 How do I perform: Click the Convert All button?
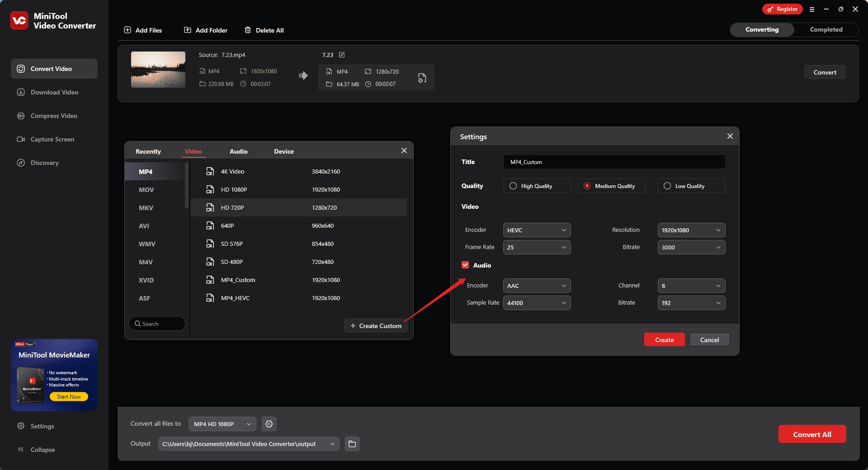point(812,434)
